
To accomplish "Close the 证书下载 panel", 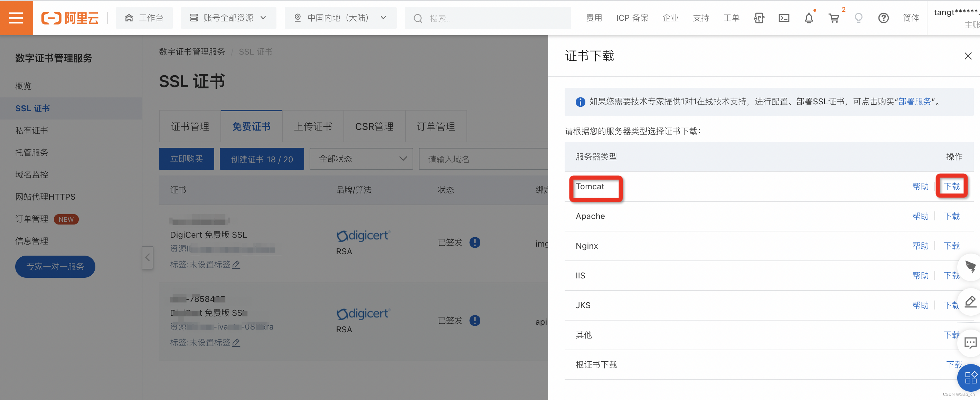I will (968, 56).
